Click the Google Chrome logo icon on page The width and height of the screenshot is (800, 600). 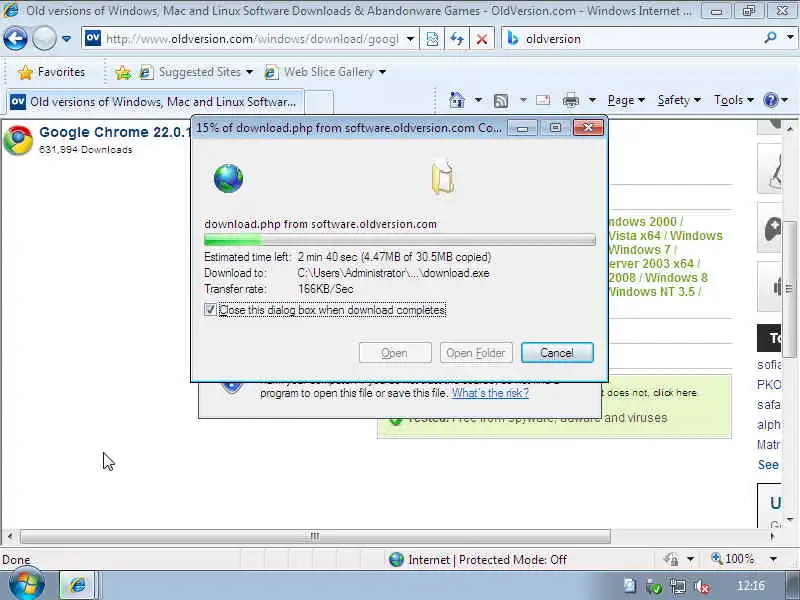pyautogui.click(x=18, y=140)
